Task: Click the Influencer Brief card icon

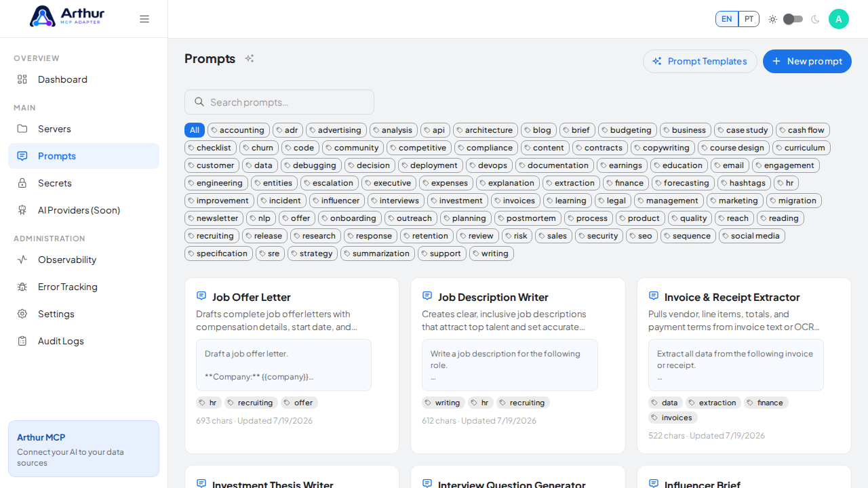Action: (x=654, y=483)
